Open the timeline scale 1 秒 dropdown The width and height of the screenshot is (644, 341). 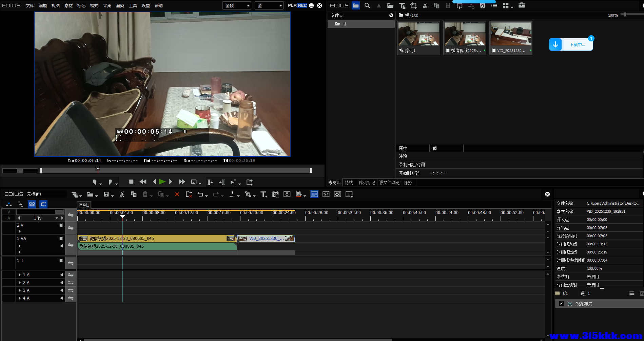click(x=57, y=218)
